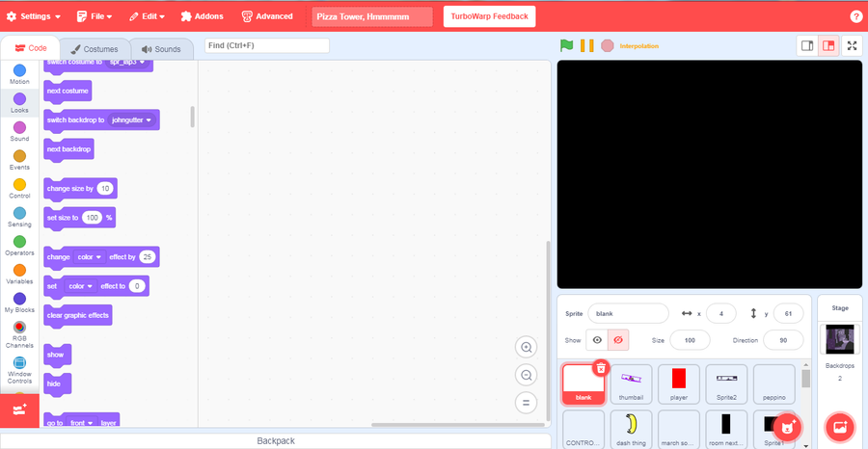The width and height of the screenshot is (868, 449).
Task: Click the hide block
Action: pyautogui.click(x=57, y=384)
